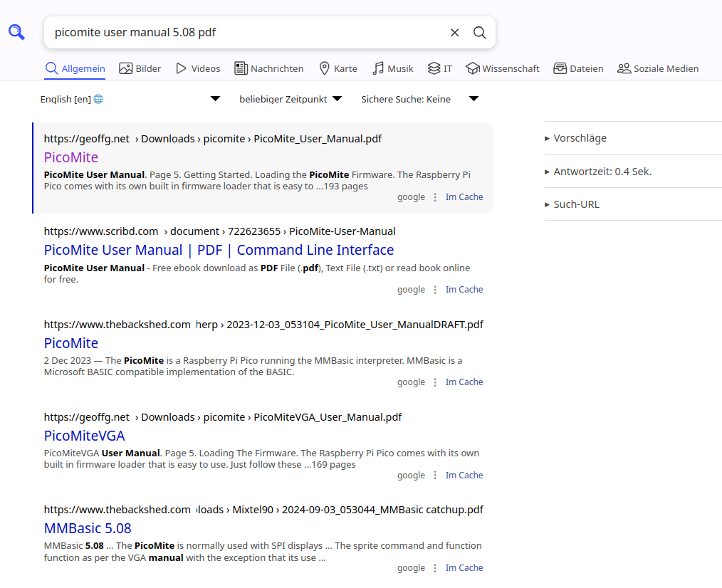The image size is (722, 588).
Task: Click the scribd.com document URL
Action: [219, 231]
